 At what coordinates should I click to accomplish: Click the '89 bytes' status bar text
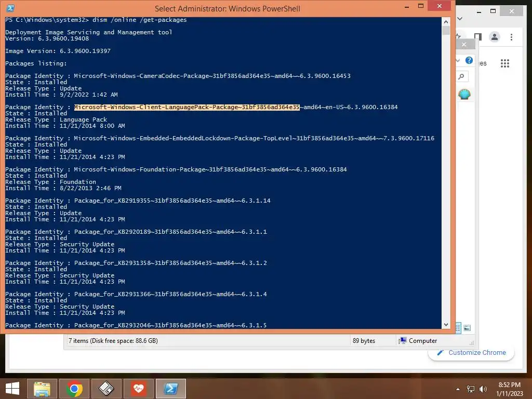(364, 341)
